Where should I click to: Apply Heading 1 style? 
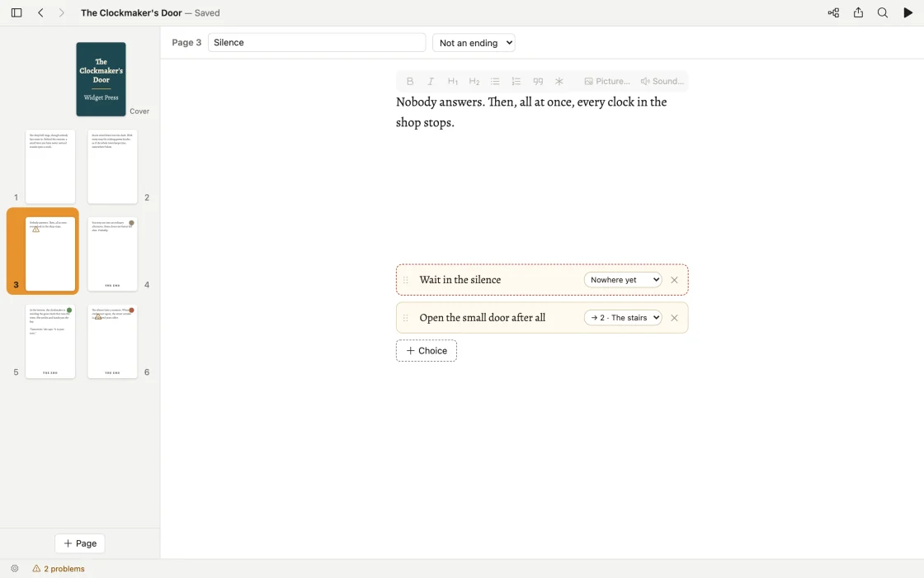click(453, 82)
